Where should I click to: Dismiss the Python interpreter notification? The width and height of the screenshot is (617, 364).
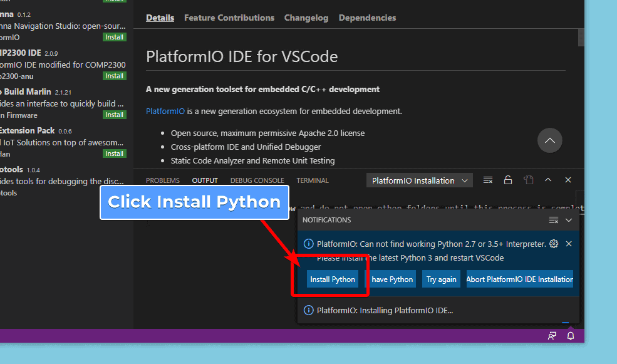569,244
